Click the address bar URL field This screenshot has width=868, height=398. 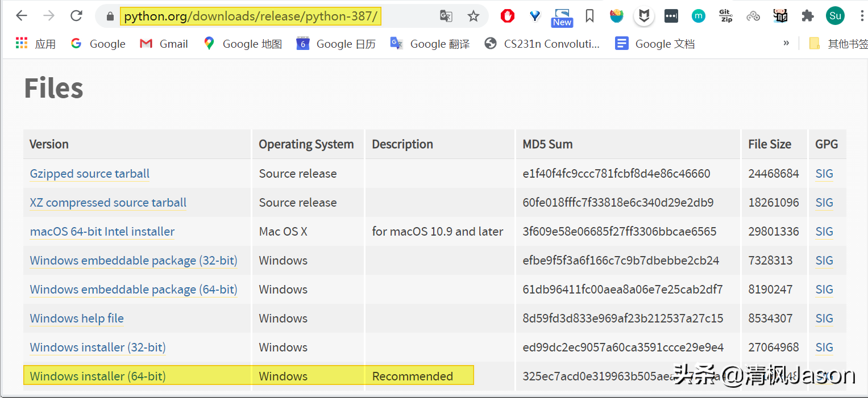[x=250, y=16]
